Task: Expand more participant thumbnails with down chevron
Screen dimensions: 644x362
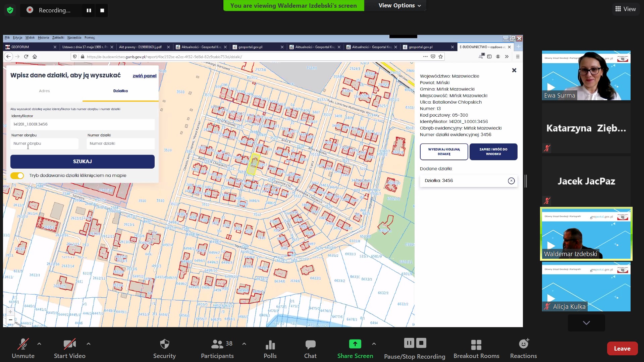Action: 586,323
